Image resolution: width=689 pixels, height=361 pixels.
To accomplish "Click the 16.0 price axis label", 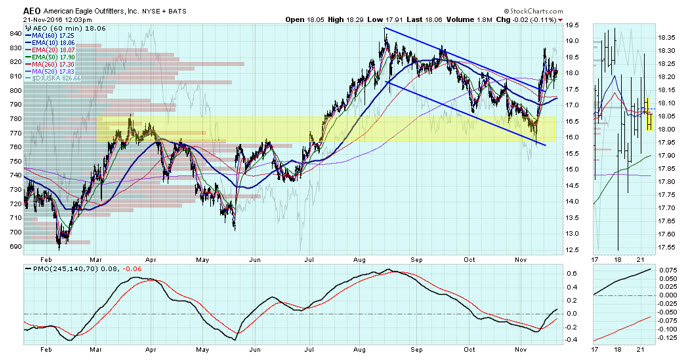I will (x=573, y=137).
